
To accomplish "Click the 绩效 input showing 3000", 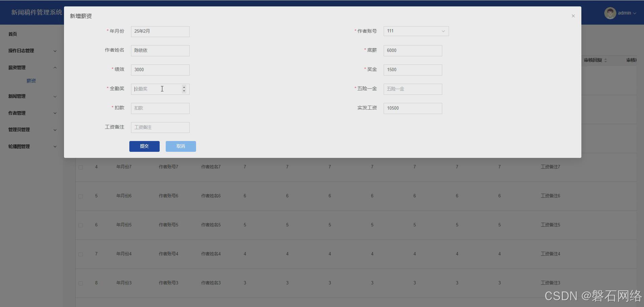I will point(160,70).
